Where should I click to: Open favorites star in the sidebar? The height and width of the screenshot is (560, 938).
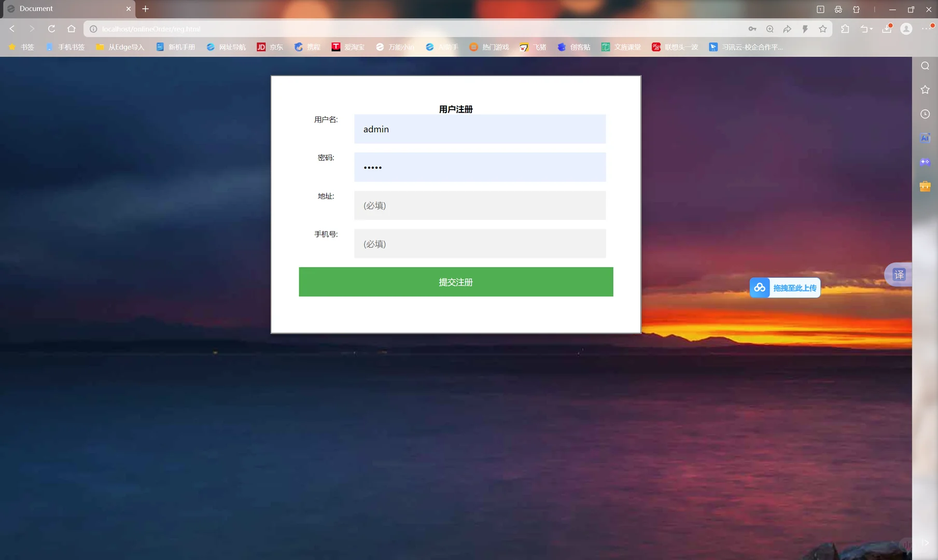(x=925, y=89)
